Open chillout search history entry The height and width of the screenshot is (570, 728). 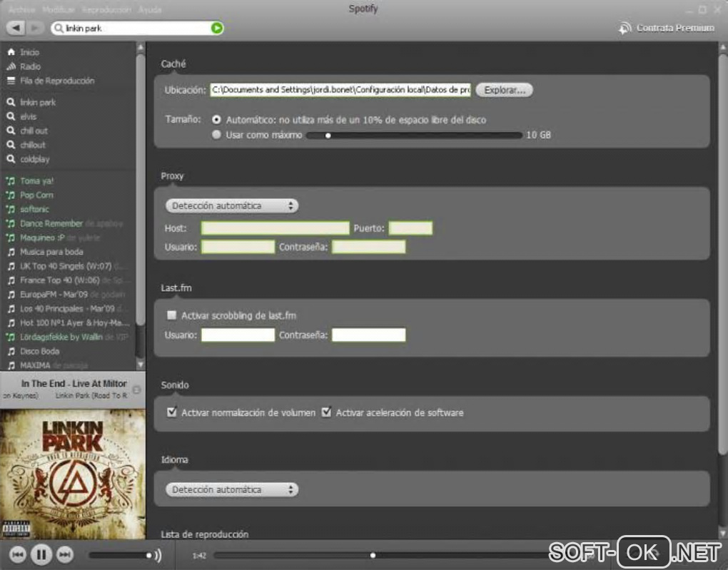click(26, 145)
